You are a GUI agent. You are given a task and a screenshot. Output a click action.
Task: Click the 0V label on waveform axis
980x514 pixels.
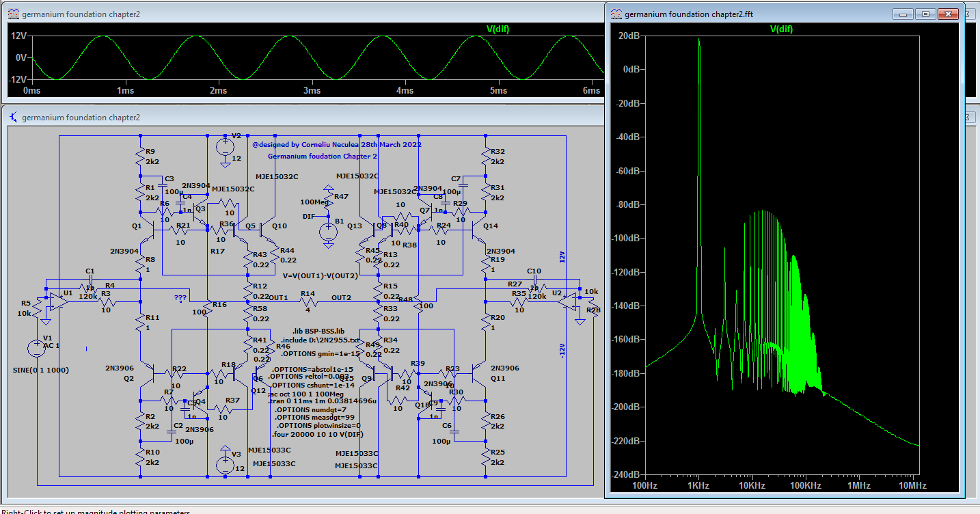coord(23,57)
